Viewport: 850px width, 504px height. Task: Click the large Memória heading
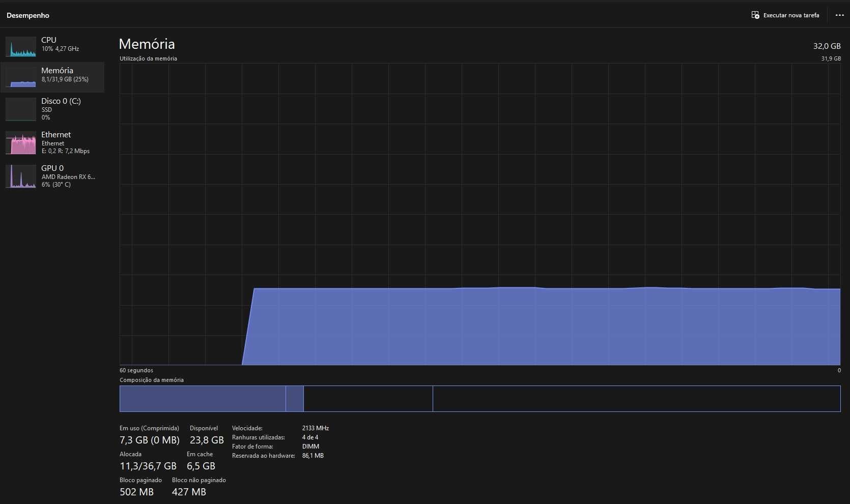tap(147, 44)
